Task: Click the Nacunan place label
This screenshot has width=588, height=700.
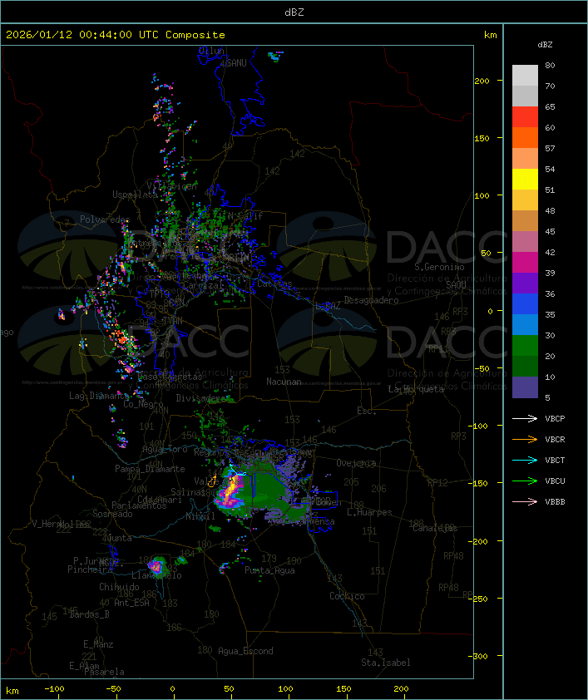Action: tap(284, 382)
